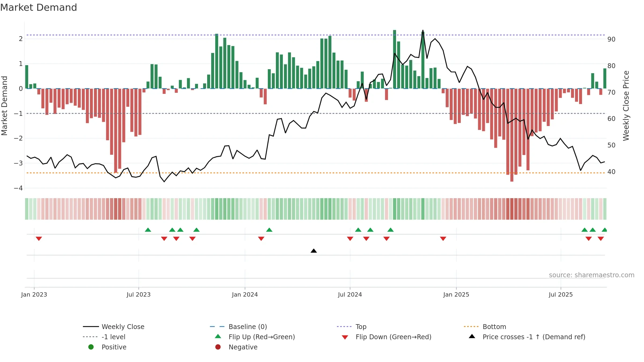Click the −4 tick on the demand axis
The height and width of the screenshot is (362, 644).
(18, 188)
